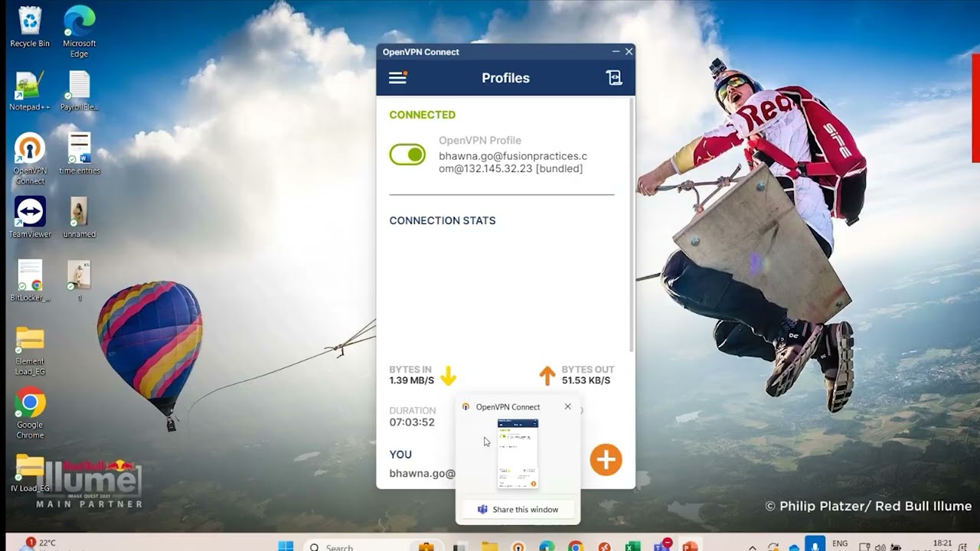Click the OpenVPN Connect taskbar icon

(x=518, y=546)
